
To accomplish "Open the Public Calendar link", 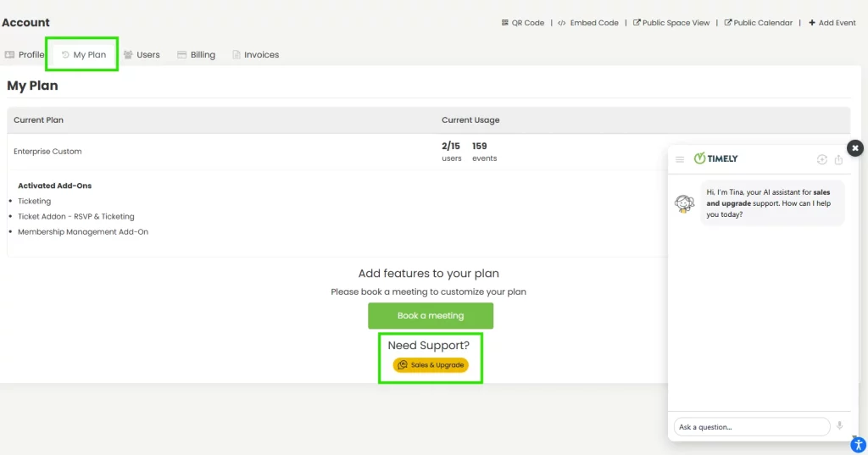I will coord(758,23).
